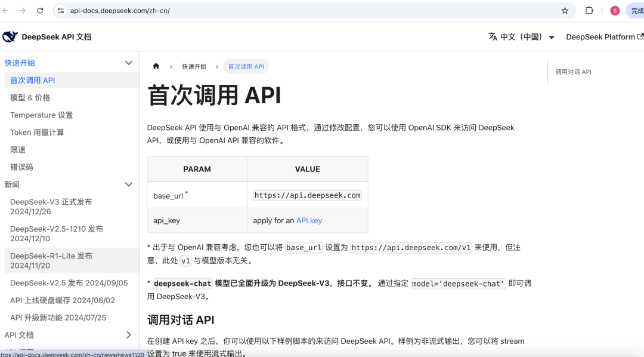Image resolution: width=644 pixels, height=357 pixels.
Task: Open API 上线硬盘缓存 2024/08/02 item
Action: 72,300
